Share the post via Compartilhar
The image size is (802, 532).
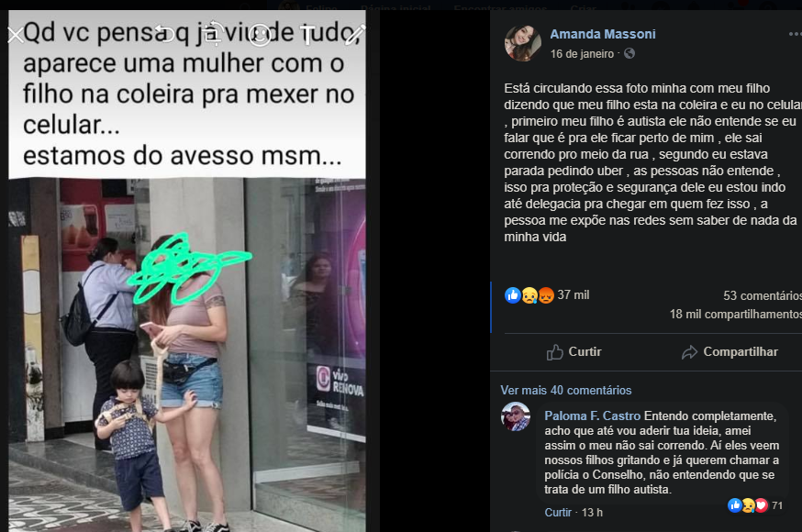[730, 351]
